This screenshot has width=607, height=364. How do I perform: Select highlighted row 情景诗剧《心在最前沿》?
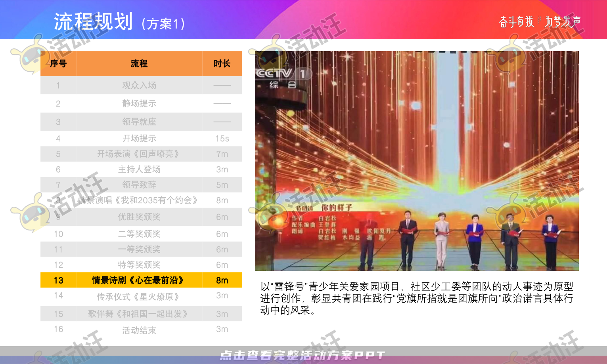click(x=141, y=280)
